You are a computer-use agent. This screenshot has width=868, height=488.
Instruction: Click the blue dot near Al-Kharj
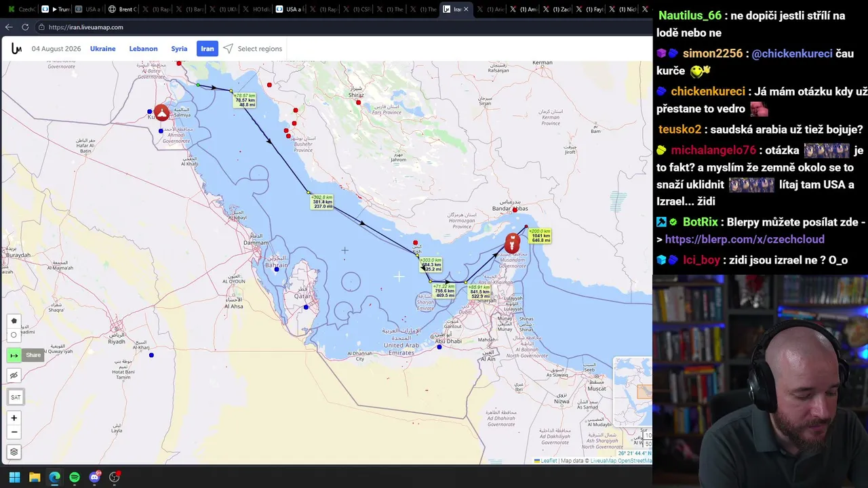point(151,355)
